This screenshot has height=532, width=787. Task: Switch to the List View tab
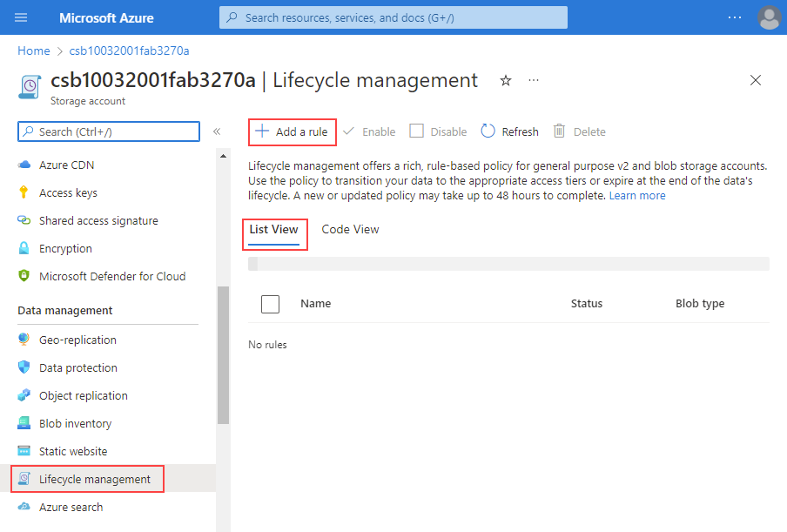tap(273, 229)
